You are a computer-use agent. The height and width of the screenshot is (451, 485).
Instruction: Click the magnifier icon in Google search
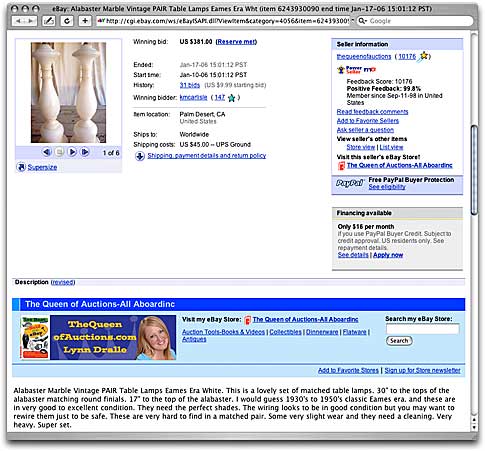coord(362,21)
